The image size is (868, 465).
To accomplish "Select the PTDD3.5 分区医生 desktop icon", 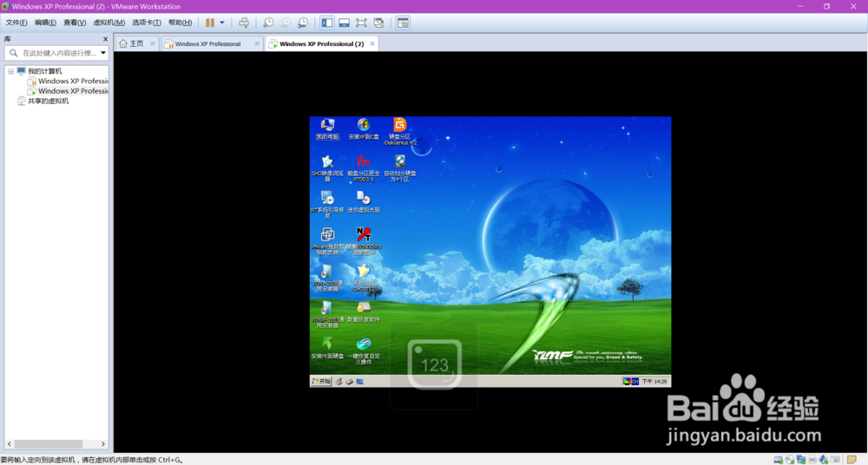I will 364,168.
